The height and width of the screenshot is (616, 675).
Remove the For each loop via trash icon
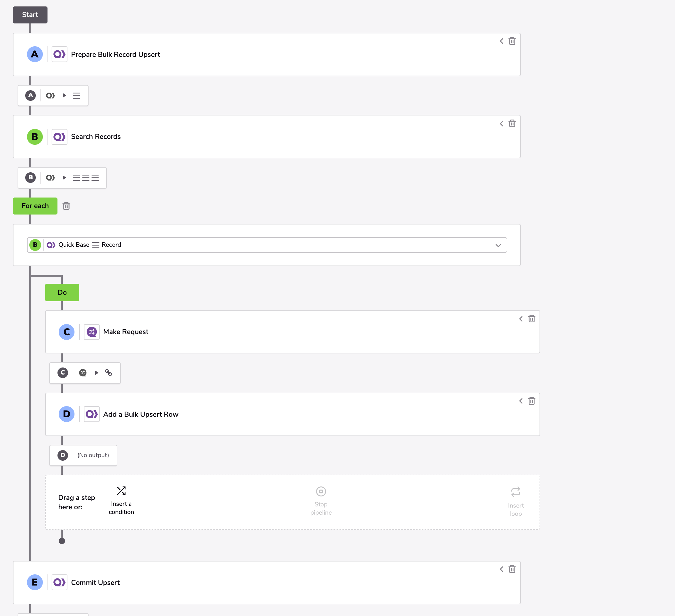[x=66, y=206]
